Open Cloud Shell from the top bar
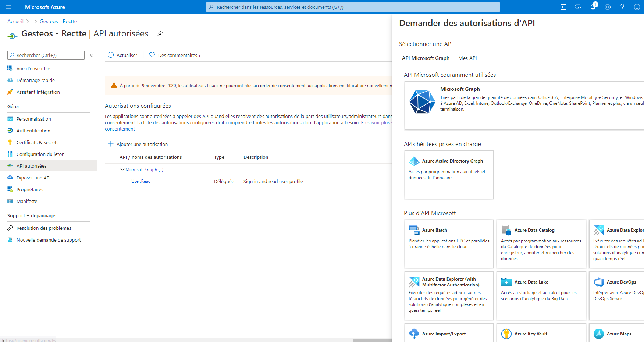Image resolution: width=644 pixels, height=342 pixels. coord(563,7)
